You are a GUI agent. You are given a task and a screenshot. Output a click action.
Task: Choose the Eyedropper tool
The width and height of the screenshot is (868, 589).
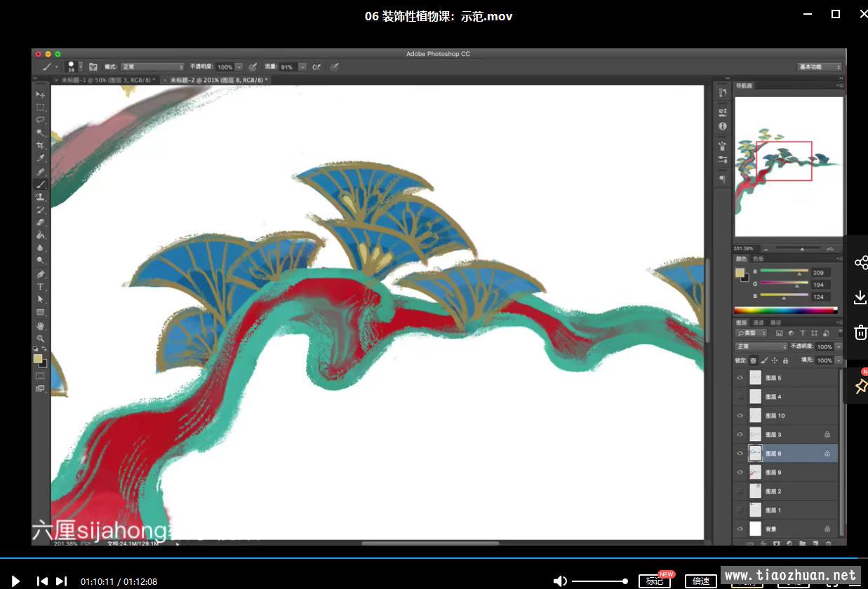pyautogui.click(x=41, y=158)
